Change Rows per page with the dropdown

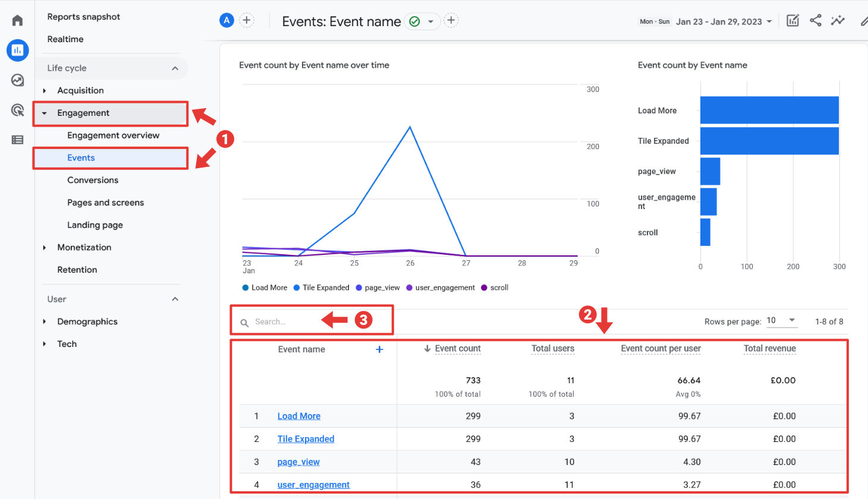point(782,321)
